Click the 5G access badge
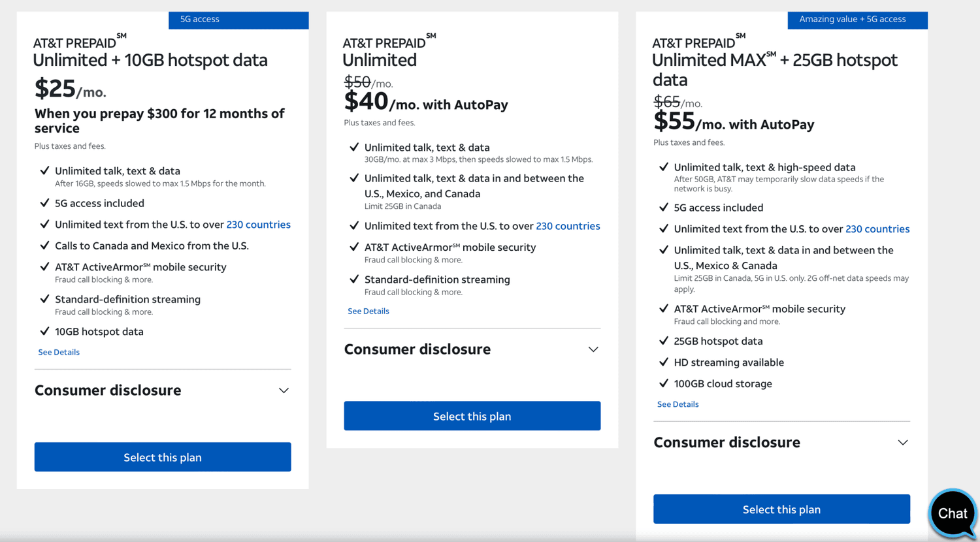The height and width of the screenshot is (542, 980). 238,20
